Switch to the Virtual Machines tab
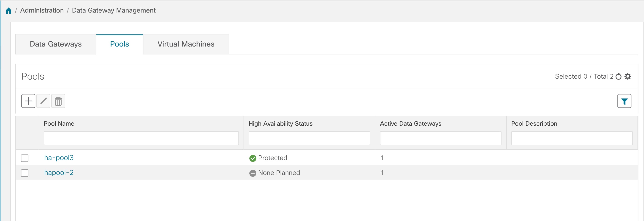 coord(186,44)
